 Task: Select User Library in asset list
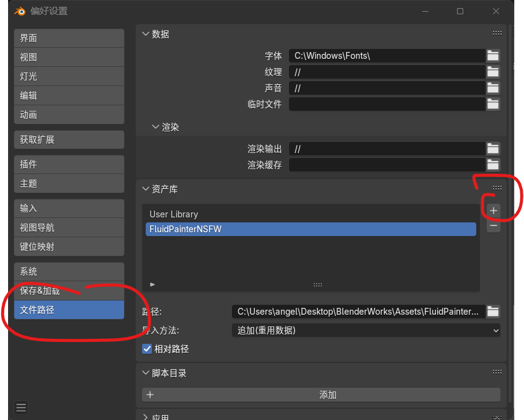click(311, 214)
